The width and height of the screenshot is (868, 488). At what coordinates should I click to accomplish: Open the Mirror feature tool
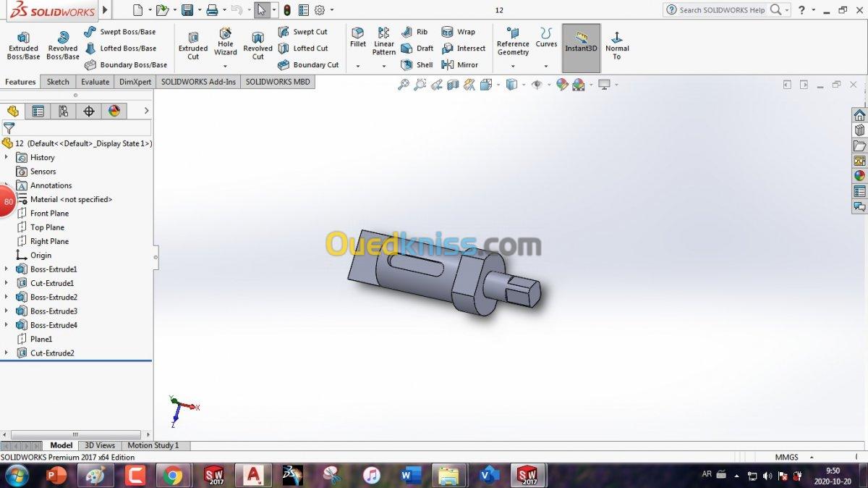460,64
